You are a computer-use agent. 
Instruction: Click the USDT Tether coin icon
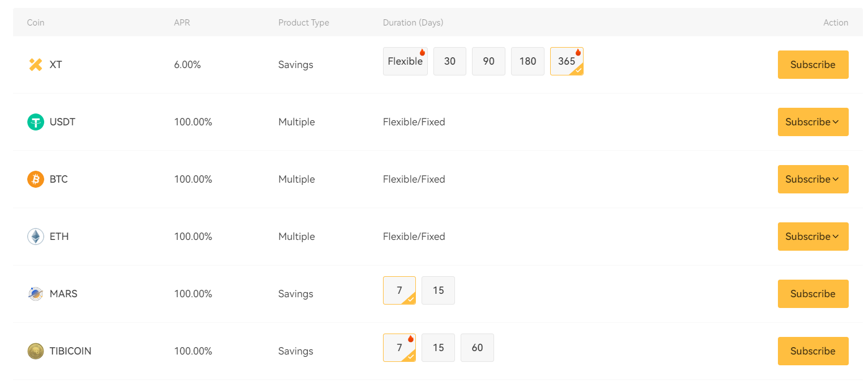[36, 122]
